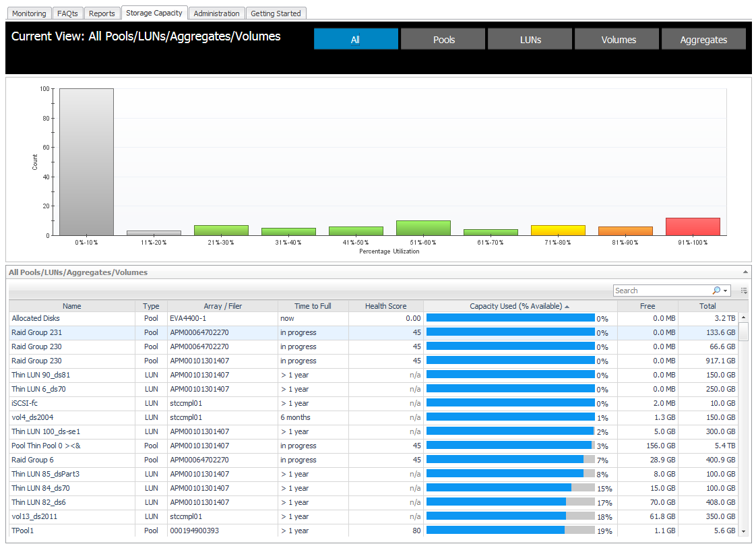
Task: Filter the view by LUNs
Action: pyautogui.click(x=530, y=40)
